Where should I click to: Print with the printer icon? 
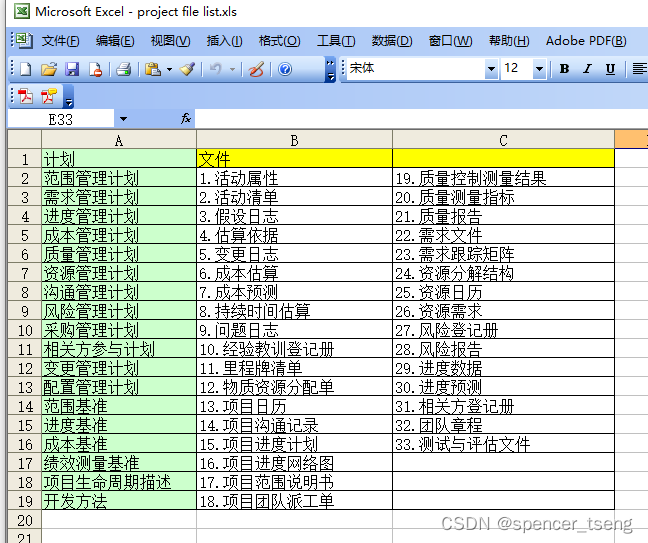click(x=124, y=69)
